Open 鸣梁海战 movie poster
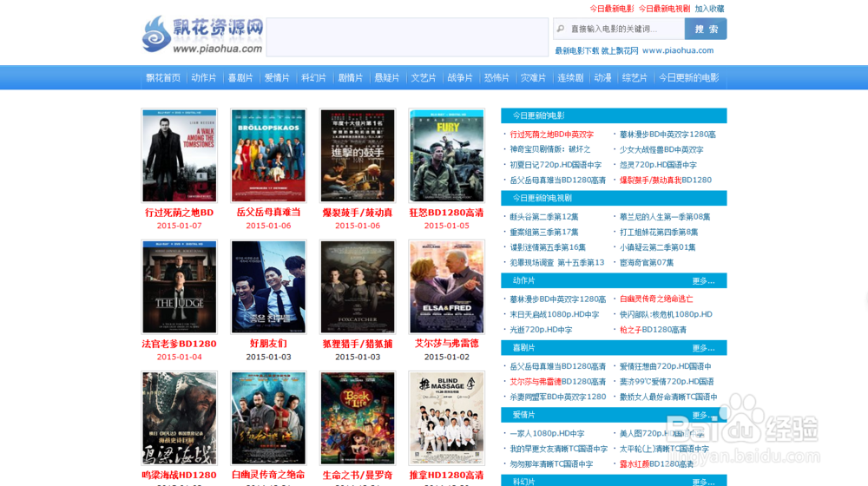 click(180, 418)
